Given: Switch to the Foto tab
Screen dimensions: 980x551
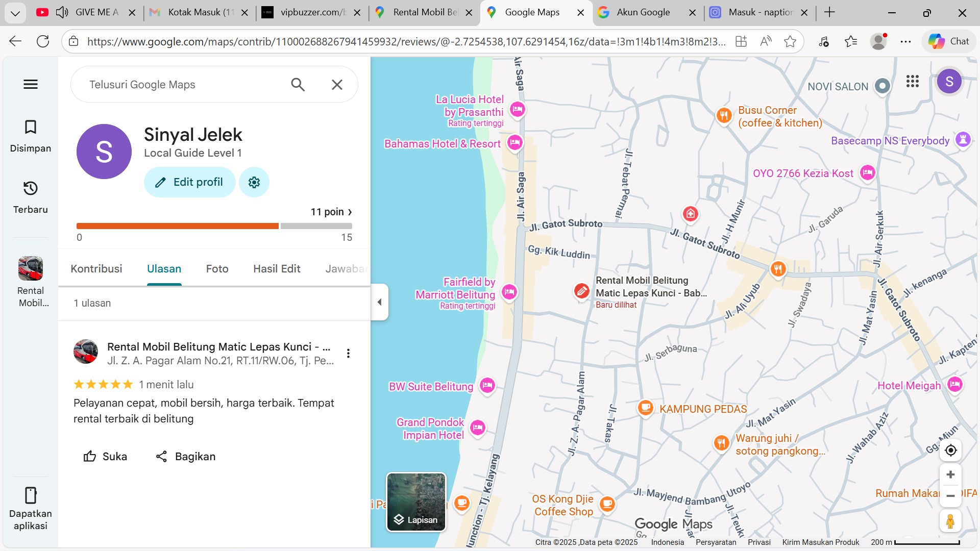Looking at the screenshot, I should click(x=217, y=269).
